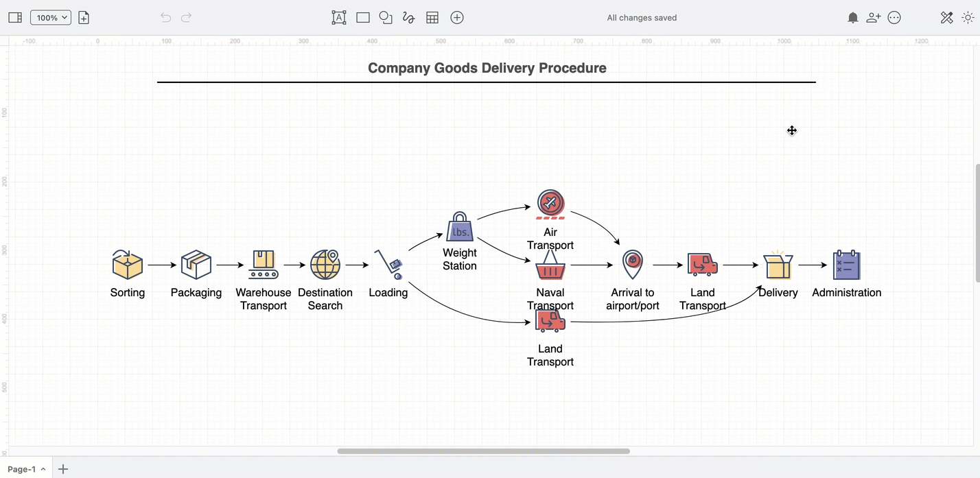Viewport: 980px width, 478px height.
Task: Open notifications bell
Action: (x=853, y=18)
